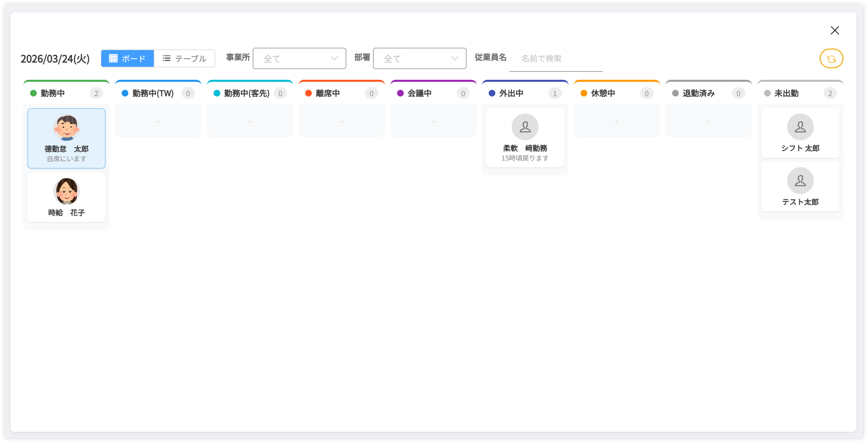Viewport: 868px width, 443px height.
Task: Click the 外出中 column header
Action: (x=511, y=93)
